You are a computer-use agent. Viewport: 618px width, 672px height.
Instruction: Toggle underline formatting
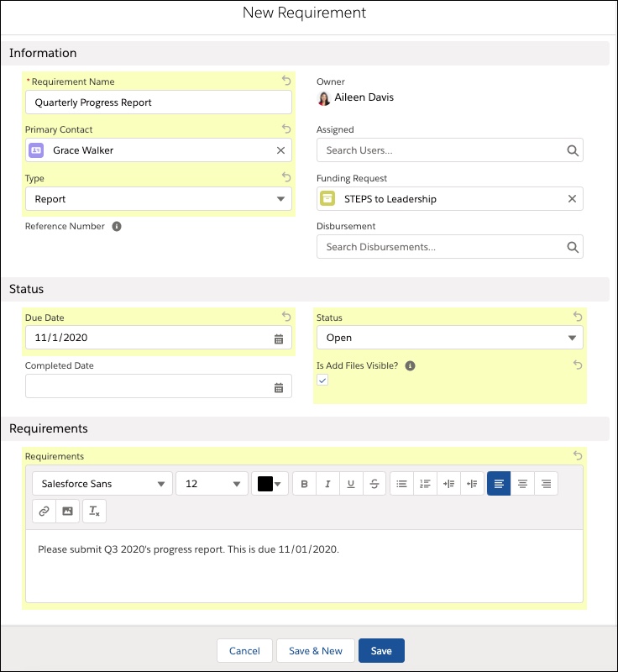[x=351, y=484]
